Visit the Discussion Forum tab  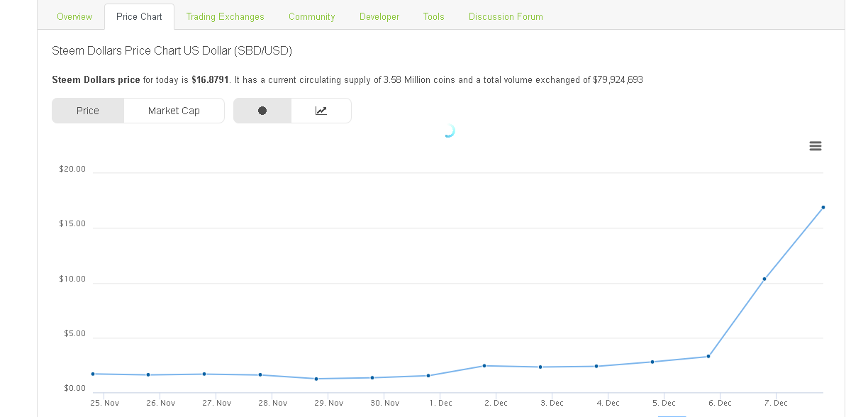[506, 16]
